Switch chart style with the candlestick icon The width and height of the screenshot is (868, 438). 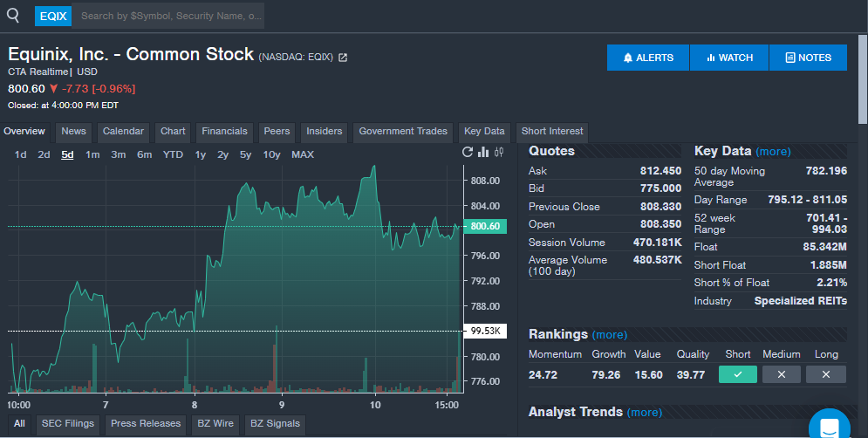pos(499,153)
